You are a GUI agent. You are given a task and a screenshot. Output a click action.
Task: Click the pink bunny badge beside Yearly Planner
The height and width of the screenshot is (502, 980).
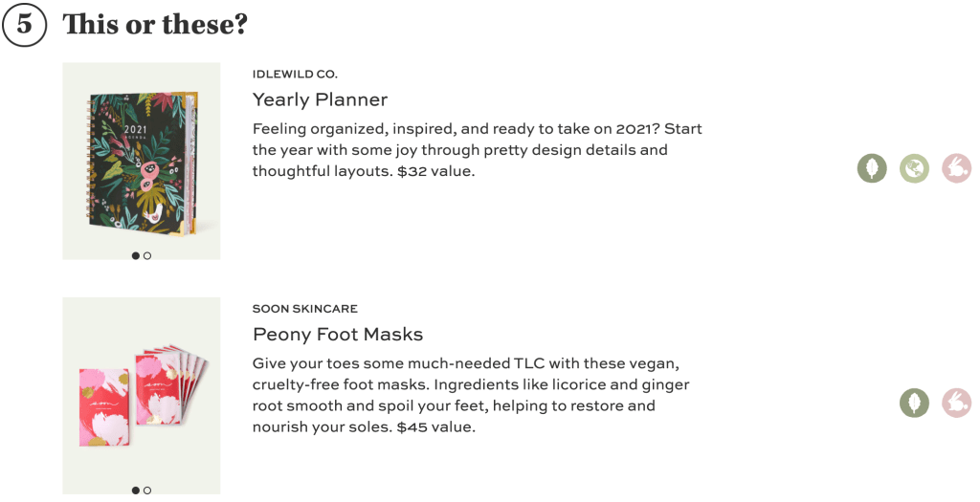click(x=956, y=169)
